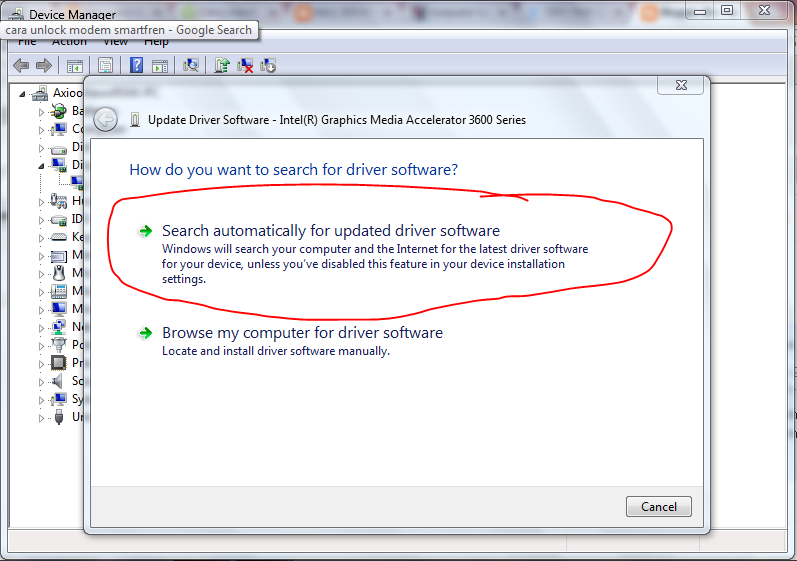797x561 pixels.
Task: Select the Axioo computer root item
Action: point(67,93)
